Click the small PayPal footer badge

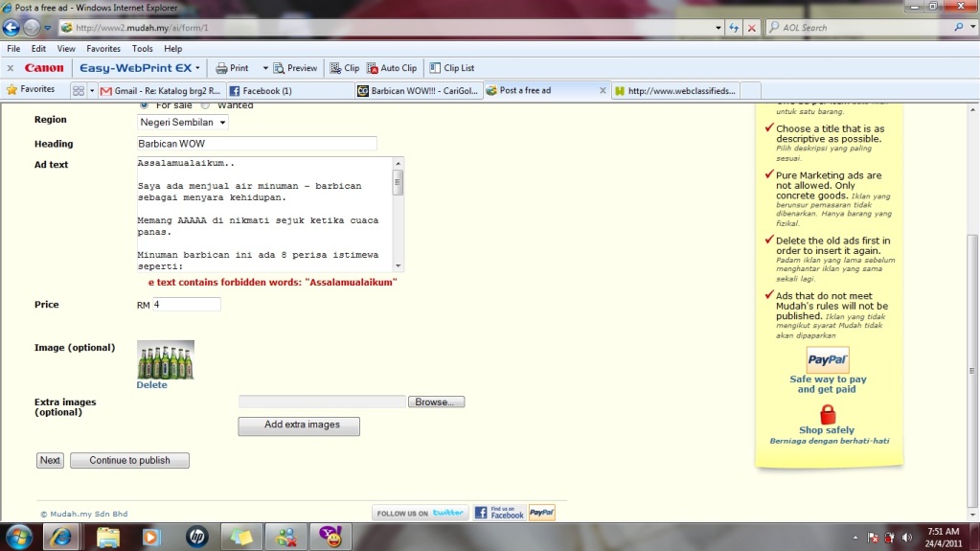click(542, 513)
